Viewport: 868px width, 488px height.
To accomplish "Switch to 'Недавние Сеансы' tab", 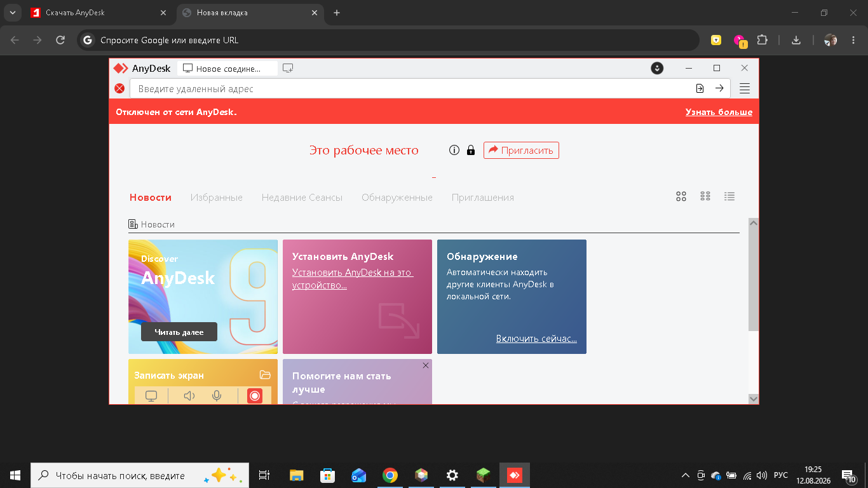I will (x=302, y=198).
